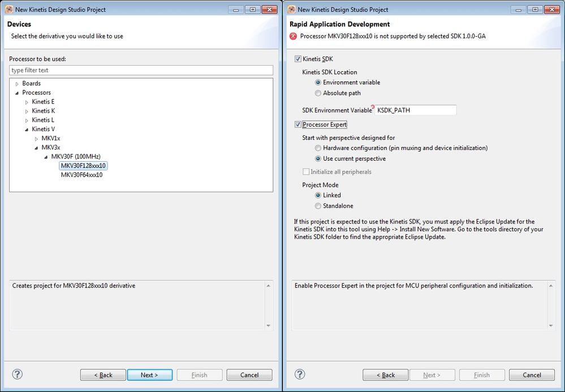Collapse the MKV3x node
This screenshot has width=565, height=392.
[36, 148]
